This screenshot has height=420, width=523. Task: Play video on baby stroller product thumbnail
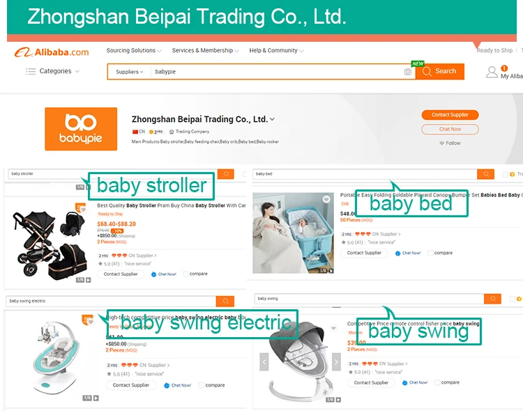click(x=89, y=280)
